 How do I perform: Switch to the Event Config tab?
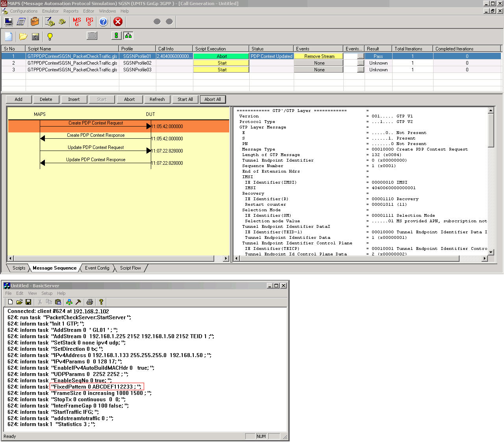pos(97,268)
